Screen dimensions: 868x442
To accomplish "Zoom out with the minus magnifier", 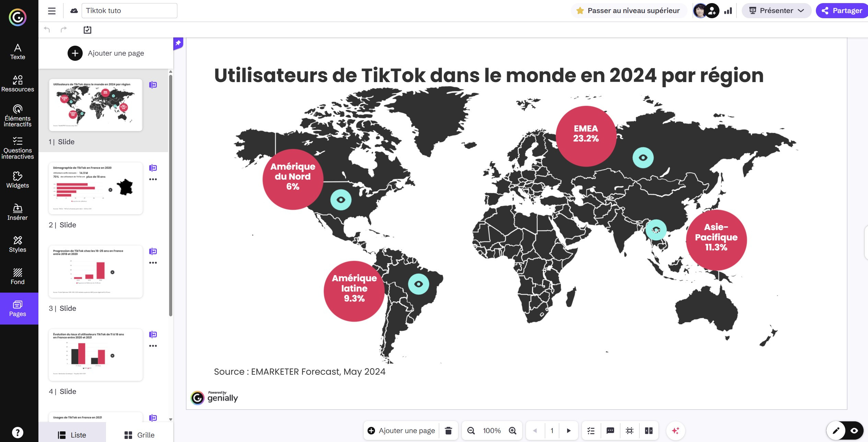I will point(471,431).
